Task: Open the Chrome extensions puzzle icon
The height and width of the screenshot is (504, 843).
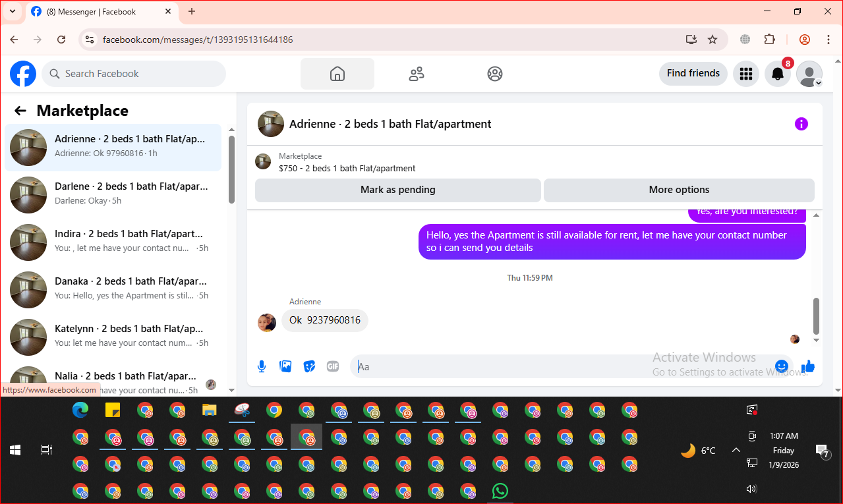Action: [x=769, y=40]
